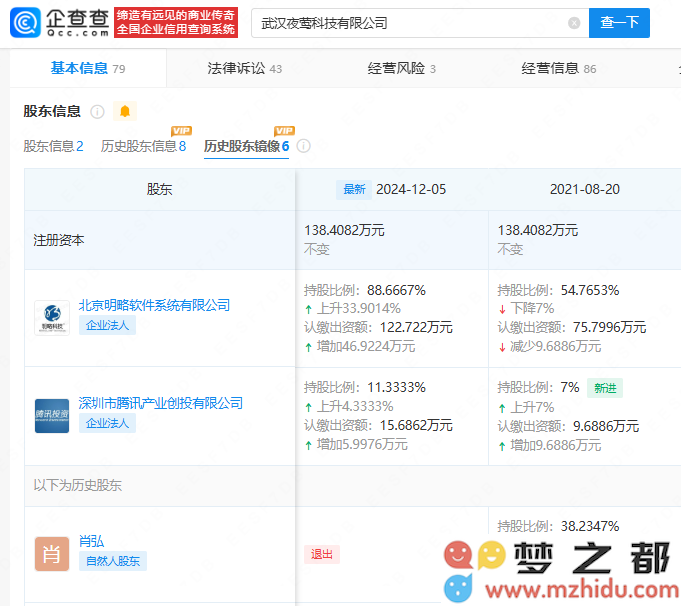Click the red slogan banner beside logo
Screen dimensions: 681x606
(x=176, y=23)
